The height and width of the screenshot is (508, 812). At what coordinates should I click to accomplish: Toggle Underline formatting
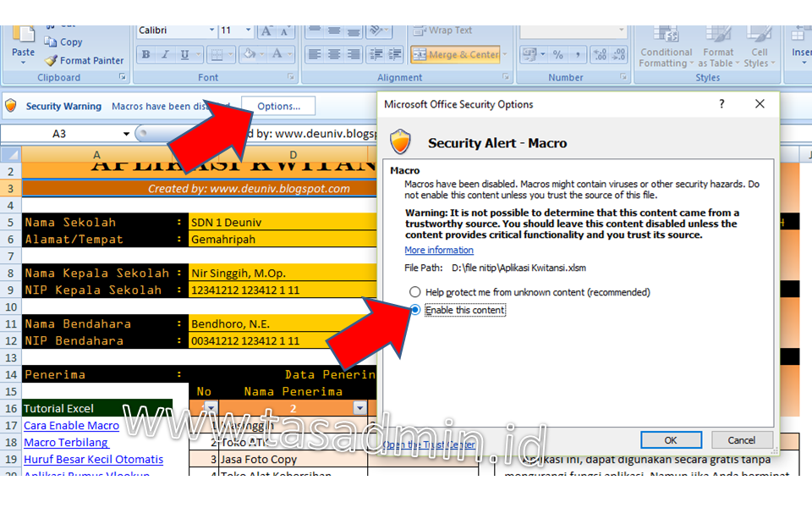(x=184, y=54)
